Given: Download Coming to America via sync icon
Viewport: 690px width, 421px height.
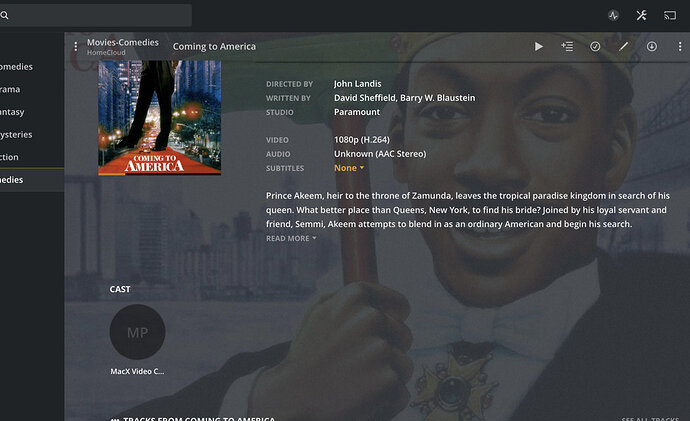Looking at the screenshot, I should (652, 46).
